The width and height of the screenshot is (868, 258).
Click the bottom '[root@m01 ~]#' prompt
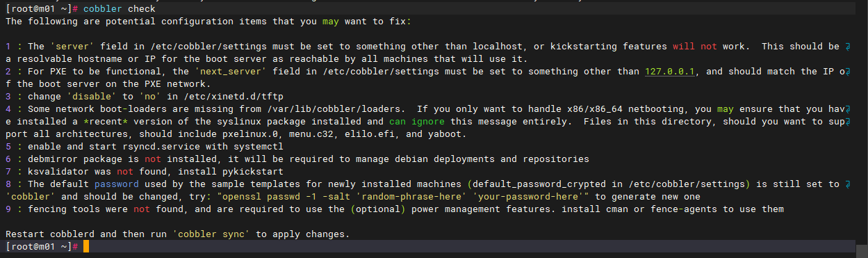pos(42,247)
